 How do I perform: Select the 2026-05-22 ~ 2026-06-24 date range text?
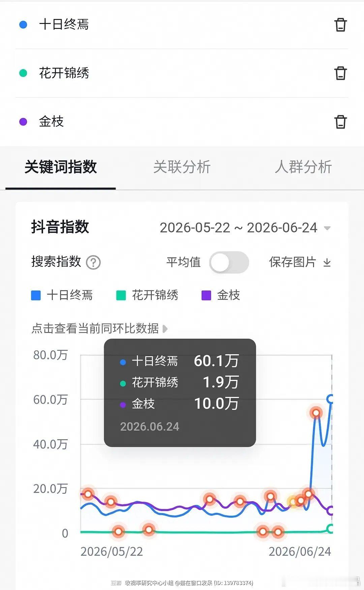click(x=238, y=228)
